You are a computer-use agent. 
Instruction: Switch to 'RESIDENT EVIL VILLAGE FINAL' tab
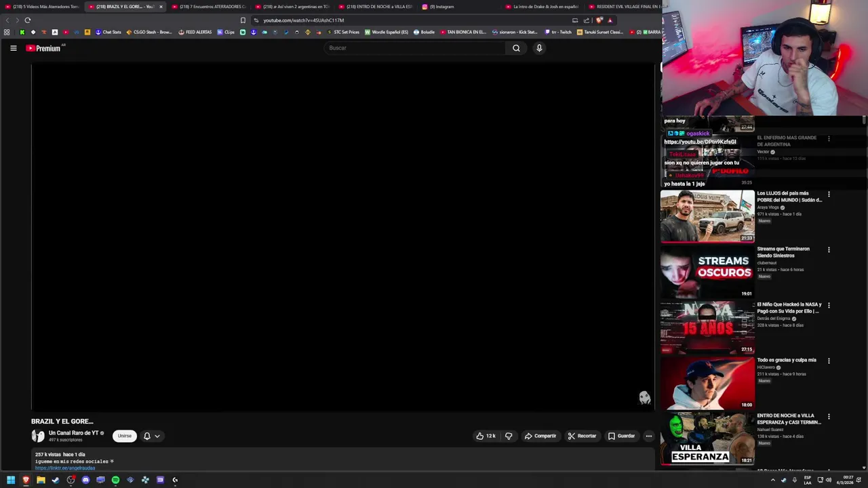click(624, 7)
